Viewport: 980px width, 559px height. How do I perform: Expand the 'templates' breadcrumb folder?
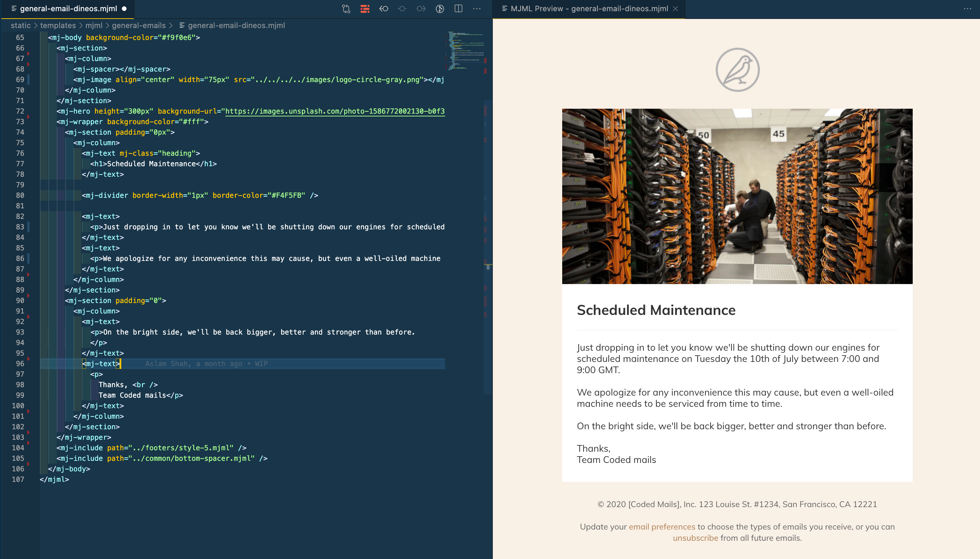[x=58, y=25]
